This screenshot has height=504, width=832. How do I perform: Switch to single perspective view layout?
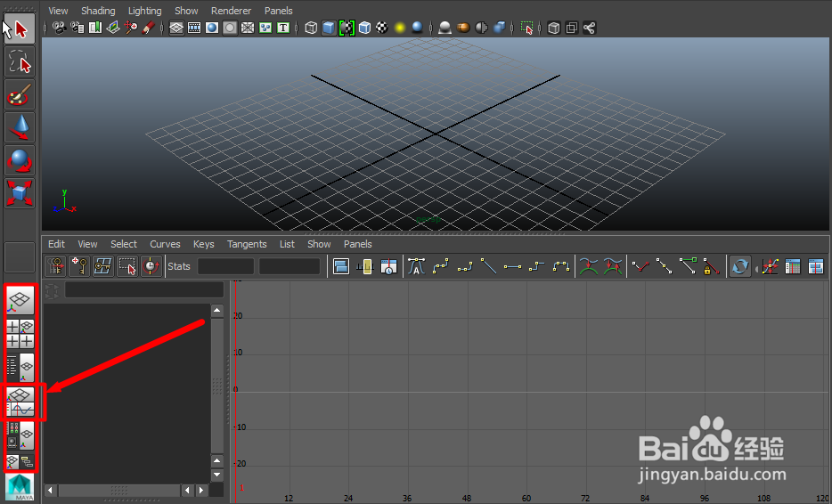point(20,300)
